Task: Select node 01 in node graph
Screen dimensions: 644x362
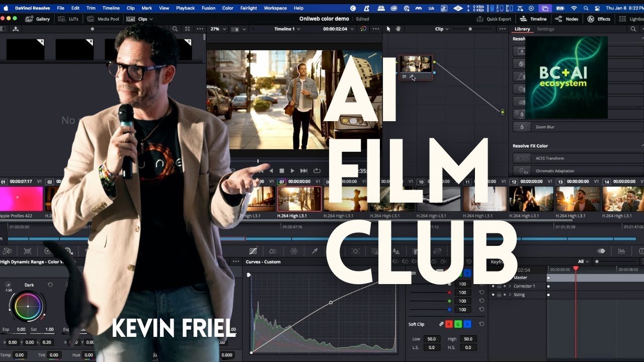Action: (416, 67)
